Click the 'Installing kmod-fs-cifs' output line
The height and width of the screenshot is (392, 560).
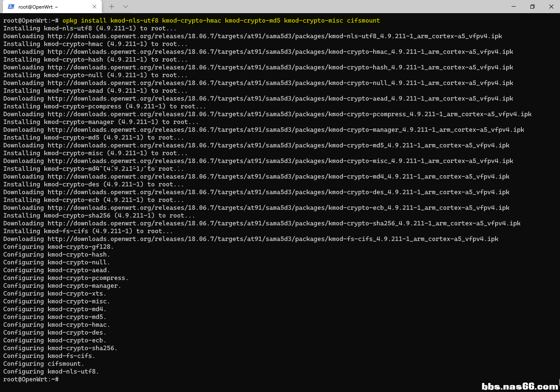pos(88,231)
